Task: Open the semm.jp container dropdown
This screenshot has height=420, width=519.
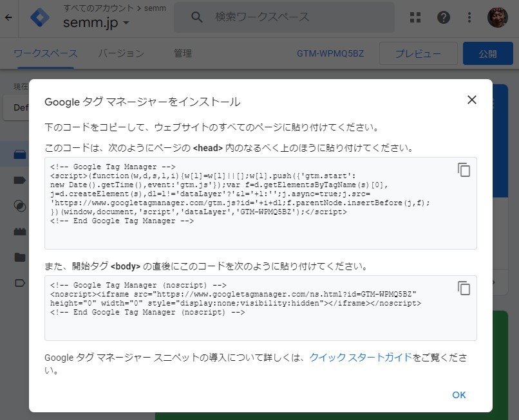Action: [x=96, y=23]
